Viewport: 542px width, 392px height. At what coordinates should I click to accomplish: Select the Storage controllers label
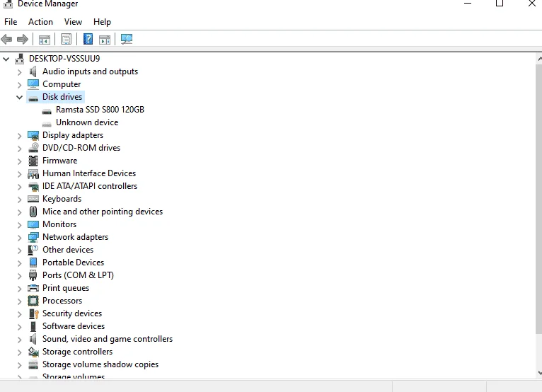coord(77,352)
